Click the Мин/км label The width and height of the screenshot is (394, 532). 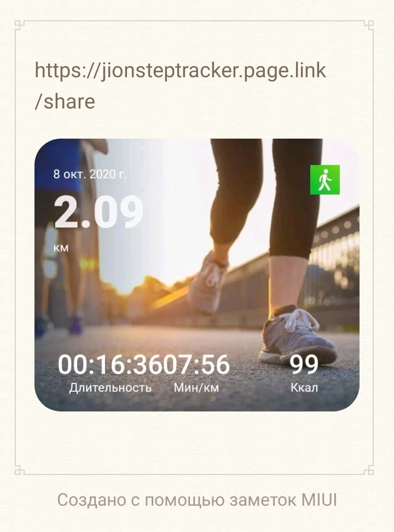(196, 387)
